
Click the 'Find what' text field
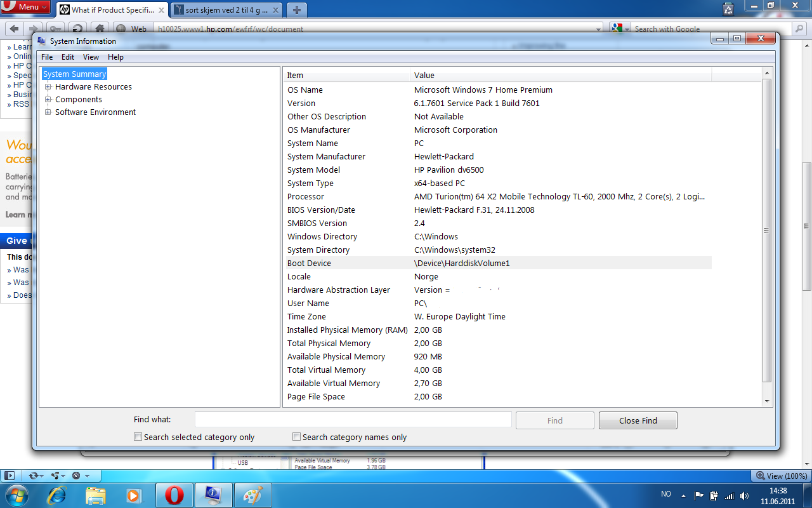point(353,420)
